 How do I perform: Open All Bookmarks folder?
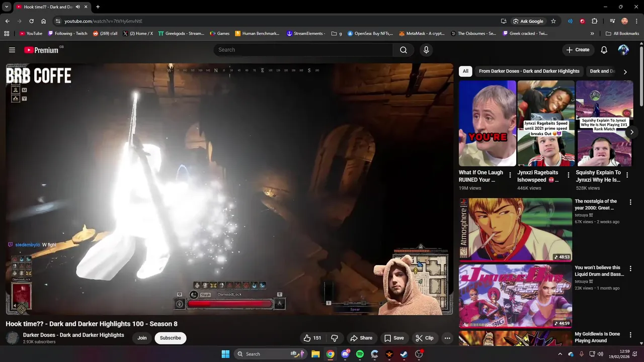[622, 34]
